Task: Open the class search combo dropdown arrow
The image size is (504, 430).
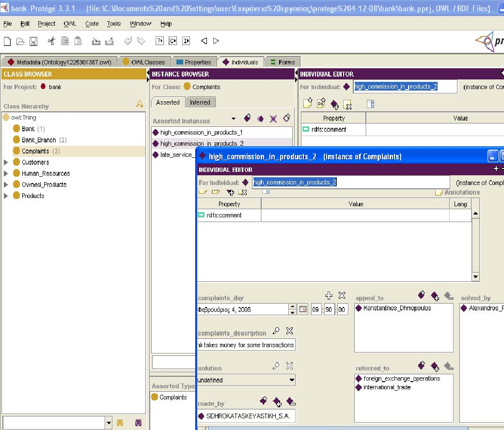Action: [109, 423]
